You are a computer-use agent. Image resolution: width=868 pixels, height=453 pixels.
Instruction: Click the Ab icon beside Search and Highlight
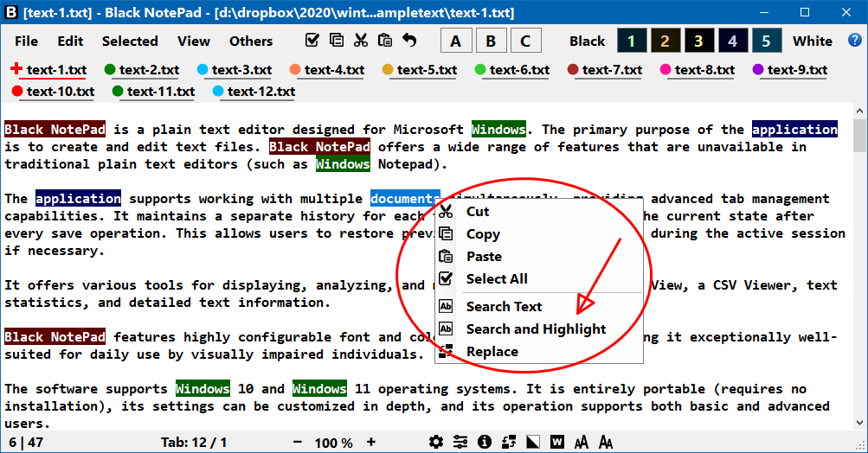[x=446, y=329]
